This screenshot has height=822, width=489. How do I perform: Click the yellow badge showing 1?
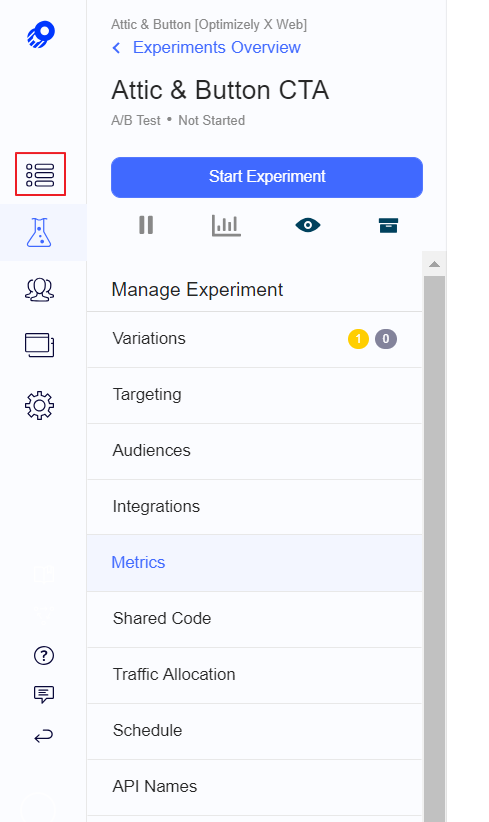(358, 339)
